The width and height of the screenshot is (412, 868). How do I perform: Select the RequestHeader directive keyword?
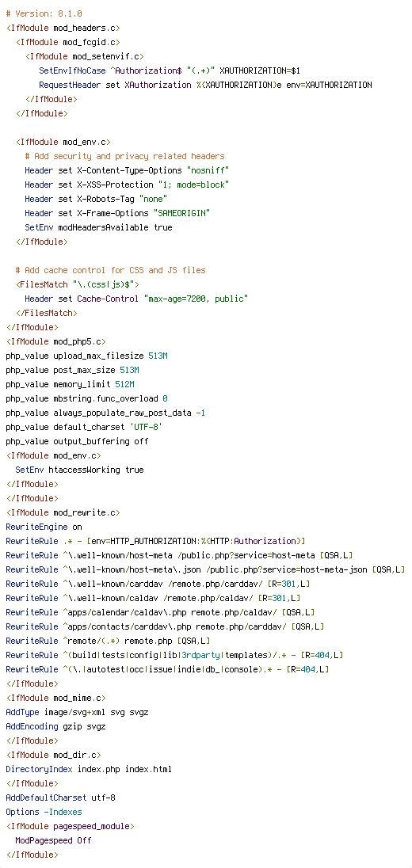pos(70,85)
